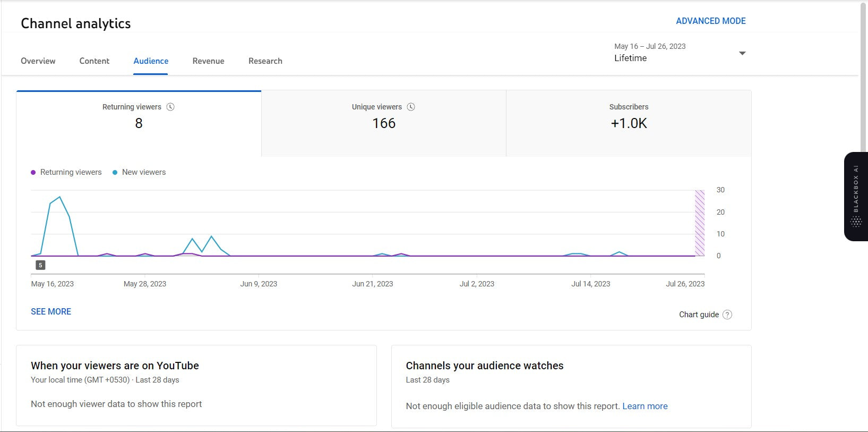
Task: Select the Unique viewers metric card
Action: pos(383,124)
